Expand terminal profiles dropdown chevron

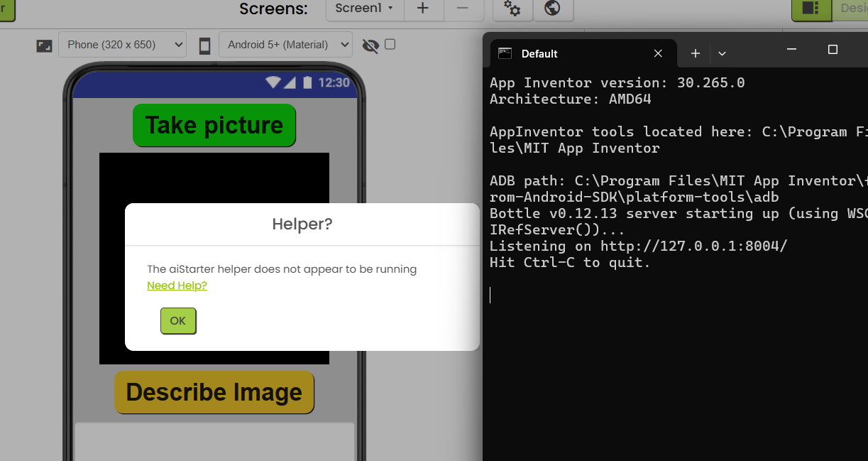pos(722,53)
